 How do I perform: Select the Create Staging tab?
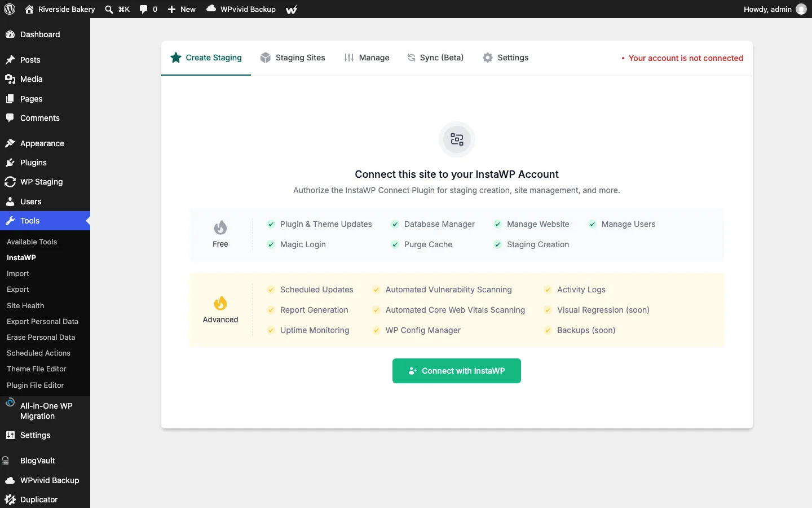click(x=206, y=58)
